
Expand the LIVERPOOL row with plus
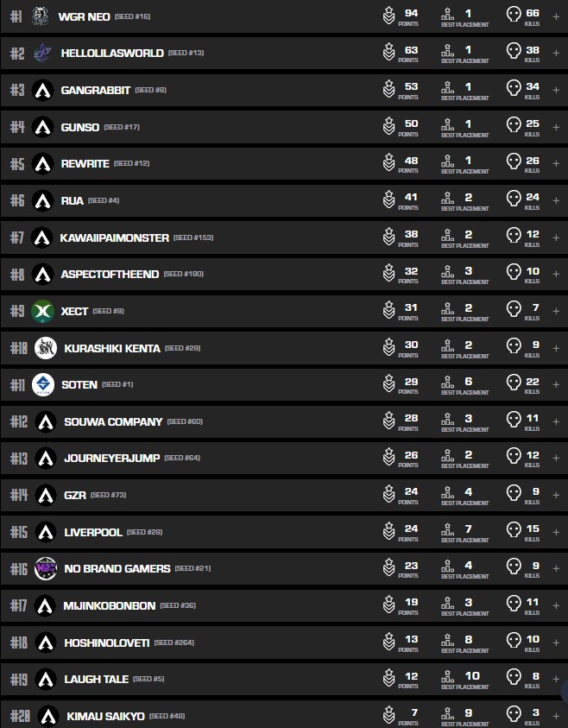[x=556, y=532]
